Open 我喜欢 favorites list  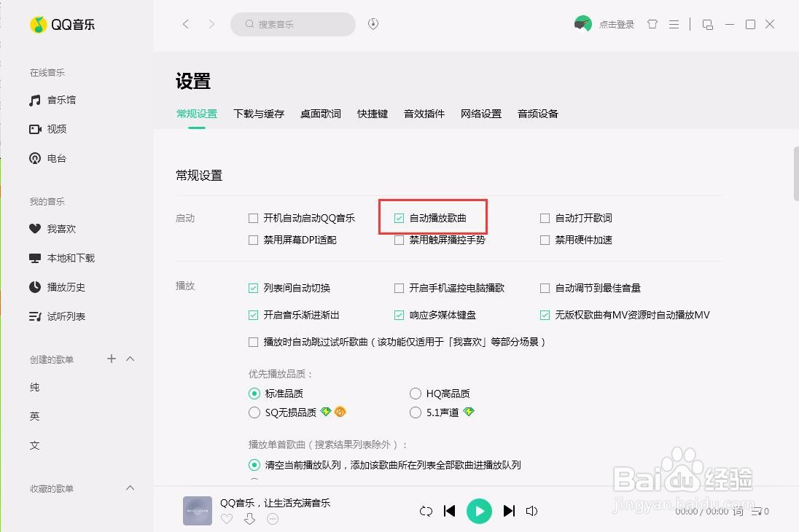pyautogui.click(x=54, y=228)
